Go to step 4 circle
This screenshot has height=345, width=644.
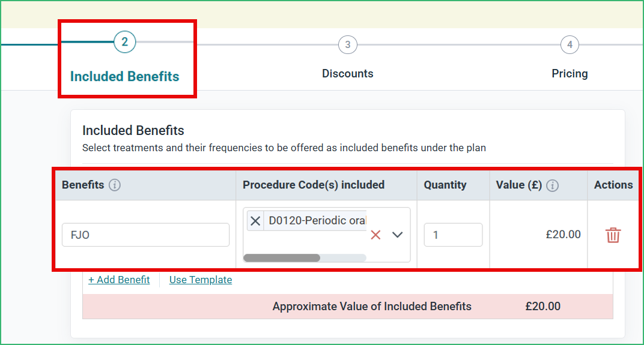570,45
